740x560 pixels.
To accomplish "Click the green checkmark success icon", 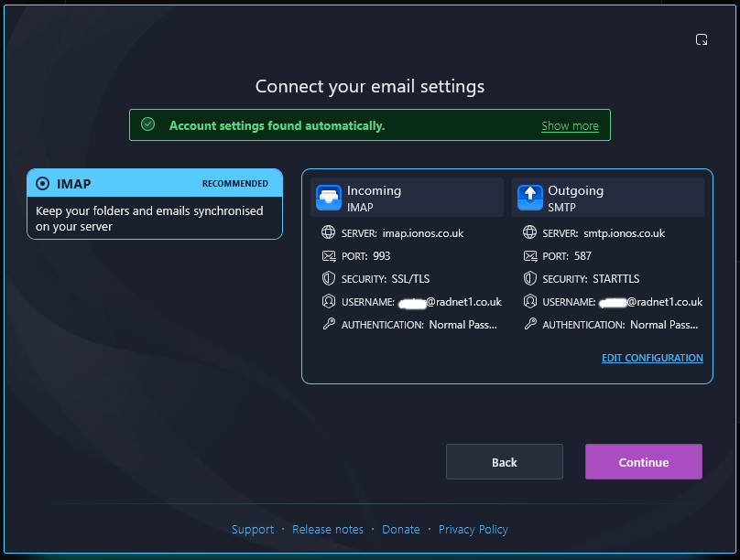I will click(x=147, y=124).
